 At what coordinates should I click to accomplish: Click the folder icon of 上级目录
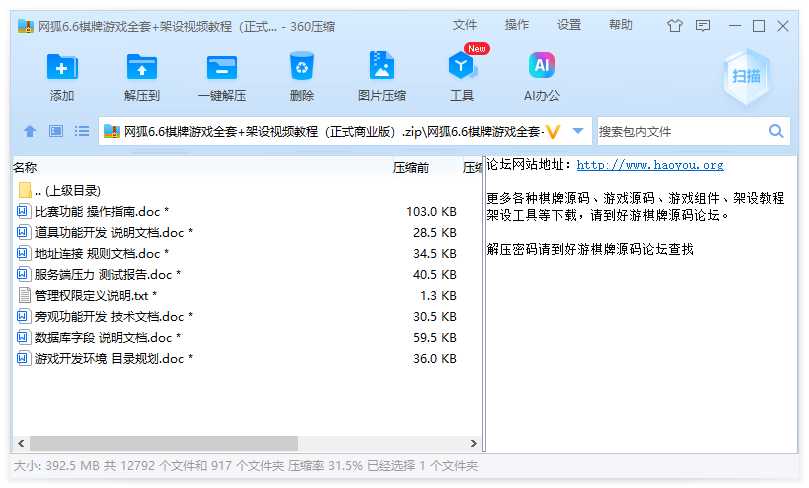pos(25,190)
